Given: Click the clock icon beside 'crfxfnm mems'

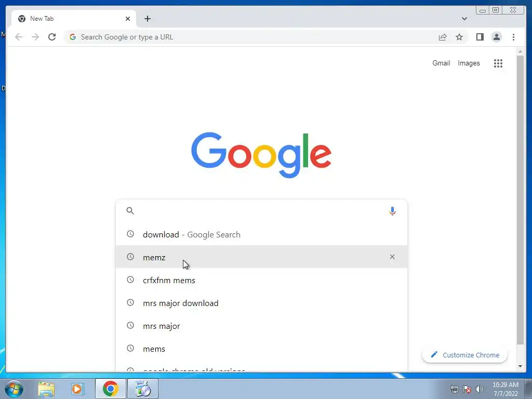Looking at the screenshot, I should 130,280.
